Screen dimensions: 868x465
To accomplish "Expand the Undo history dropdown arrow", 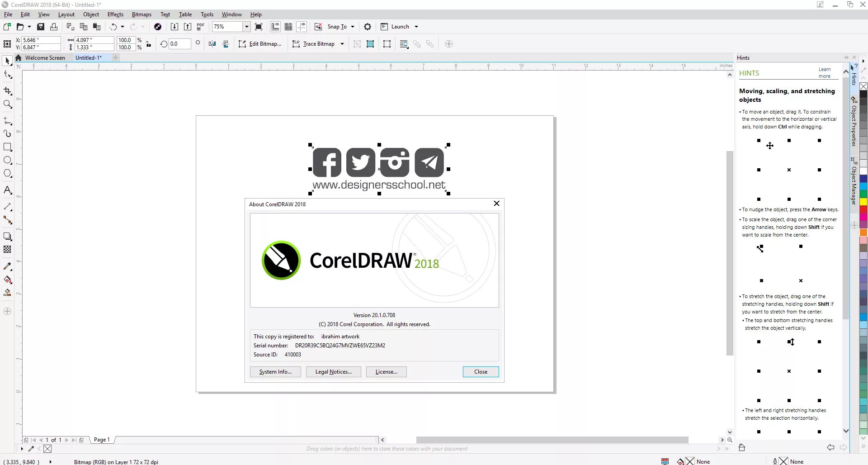I will (x=123, y=27).
